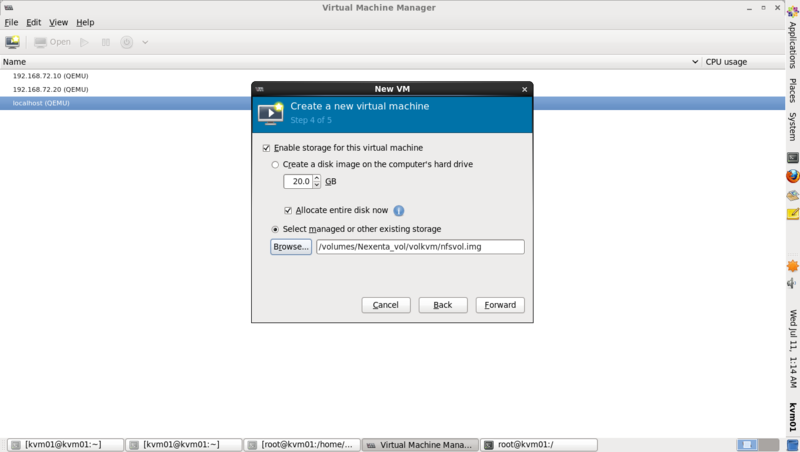Click the sort arrow beside CPU usage
This screenshot has height=452, width=800.
pos(695,62)
